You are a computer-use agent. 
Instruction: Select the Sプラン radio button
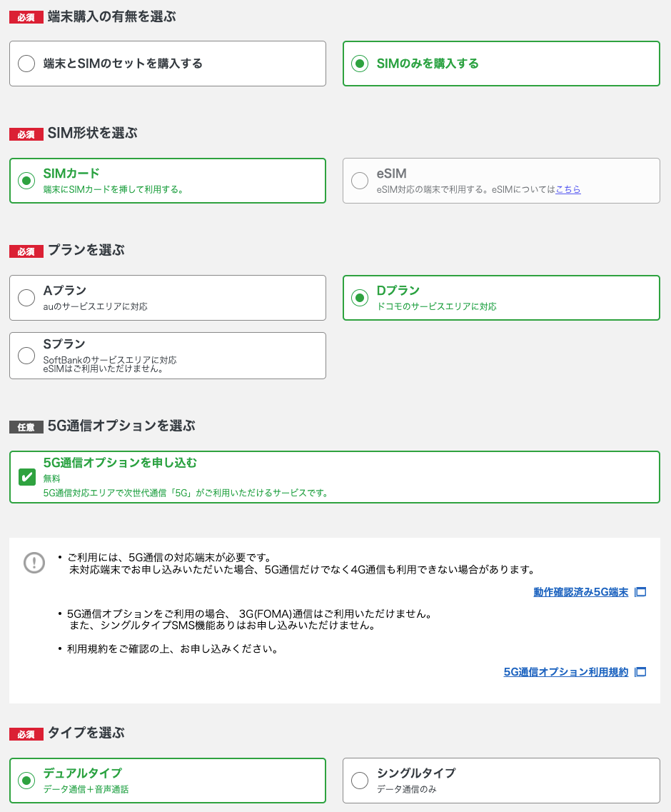[x=26, y=355]
